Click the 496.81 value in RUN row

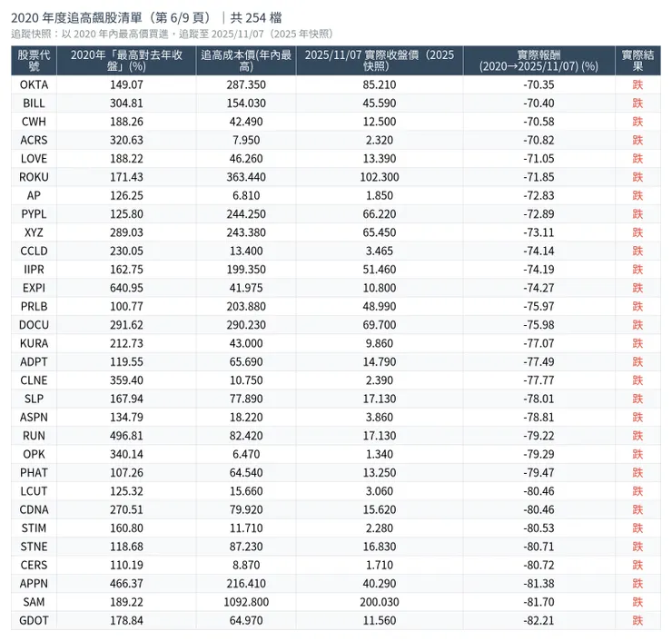tap(126, 436)
